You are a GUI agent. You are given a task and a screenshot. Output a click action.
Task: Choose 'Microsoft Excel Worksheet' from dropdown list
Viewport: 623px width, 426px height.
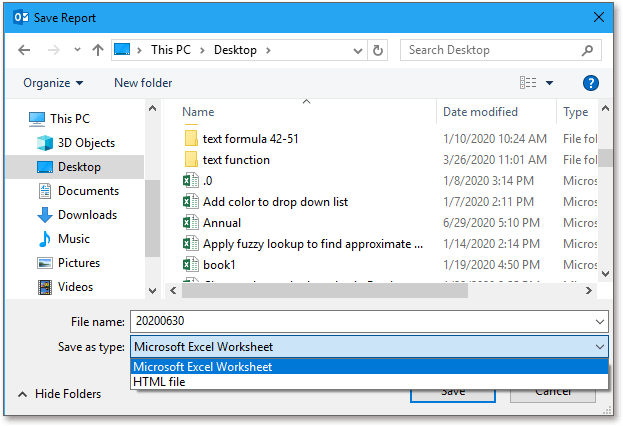pos(369,367)
